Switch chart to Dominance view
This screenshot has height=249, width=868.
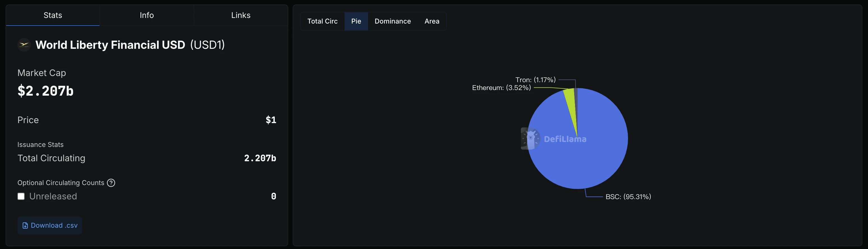tap(393, 21)
